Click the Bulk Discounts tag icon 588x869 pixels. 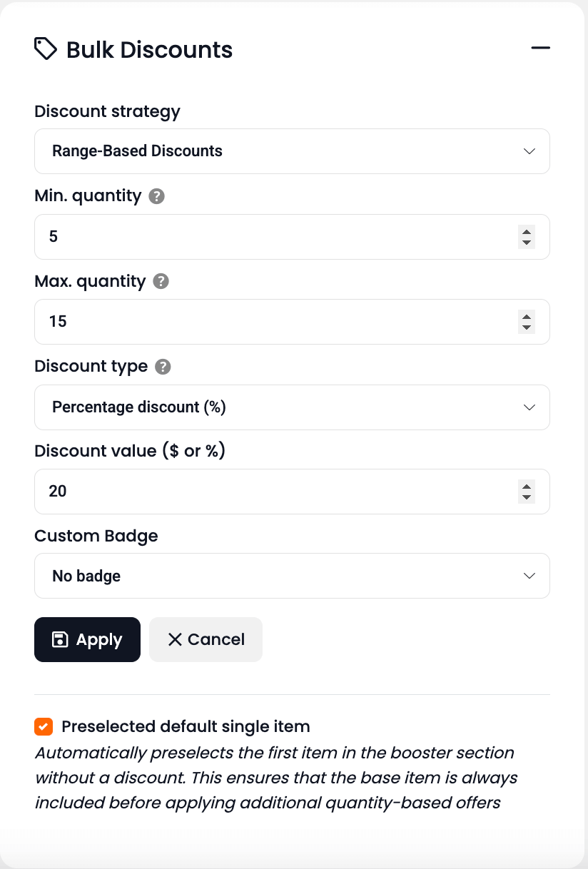point(46,49)
